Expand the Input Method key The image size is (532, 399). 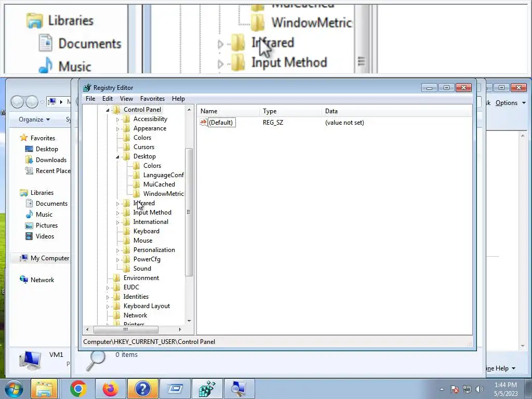pyautogui.click(x=117, y=213)
